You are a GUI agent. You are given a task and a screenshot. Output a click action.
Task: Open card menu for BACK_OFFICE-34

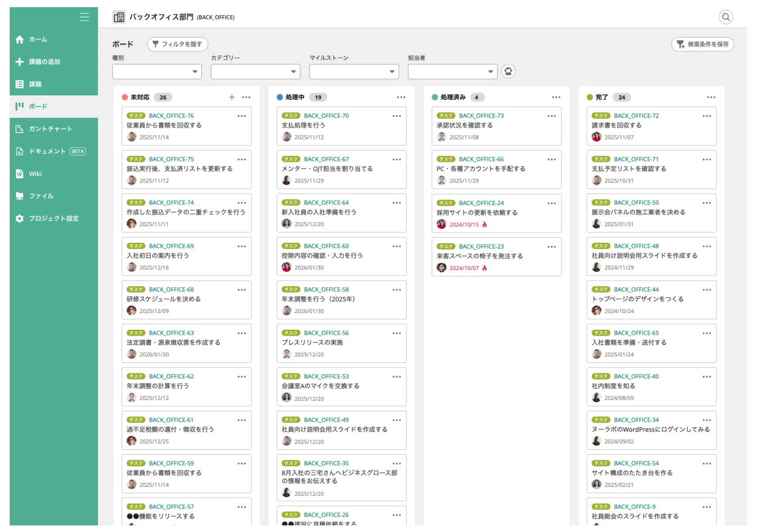point(707,420)
